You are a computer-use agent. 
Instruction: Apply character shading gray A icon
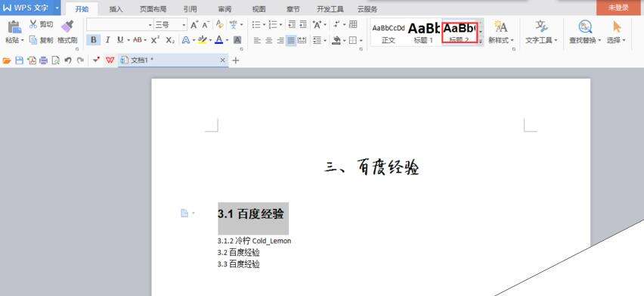237,40
